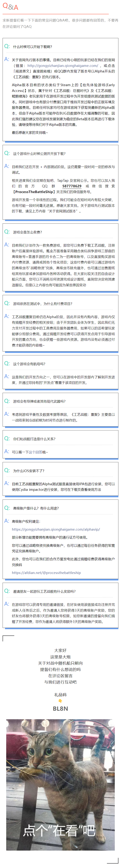Click the A icon answering the aircraft carrier question
The height and width of the screenshot is (868, 121).
pyautogui.click(x=7, y=376)
